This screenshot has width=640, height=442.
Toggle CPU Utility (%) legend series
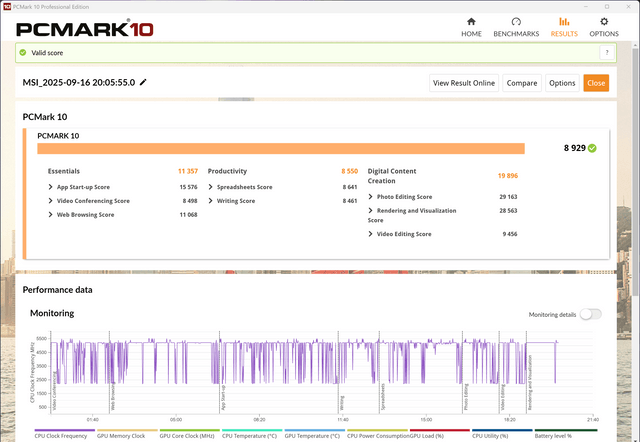(502, 434)
